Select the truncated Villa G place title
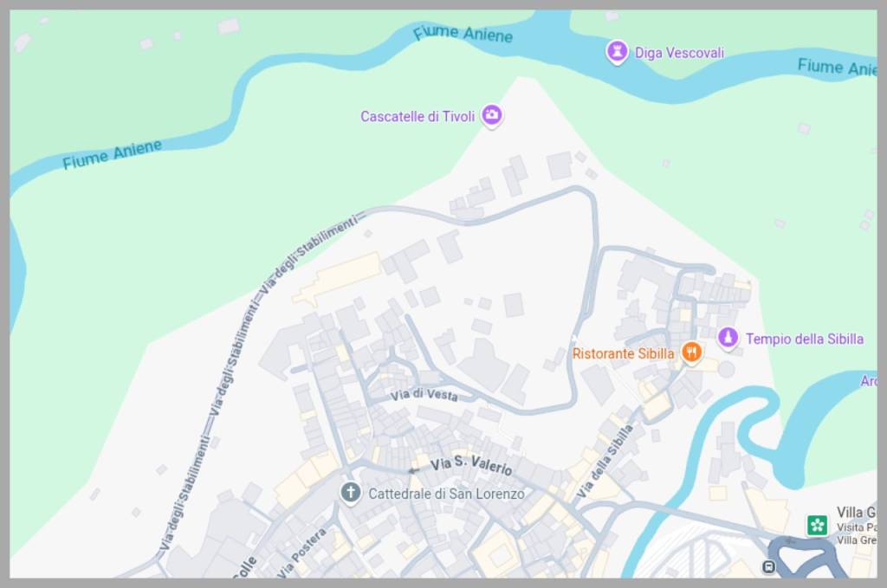The height and width of the screenshot is (588, 887). [x=857, y=513]
